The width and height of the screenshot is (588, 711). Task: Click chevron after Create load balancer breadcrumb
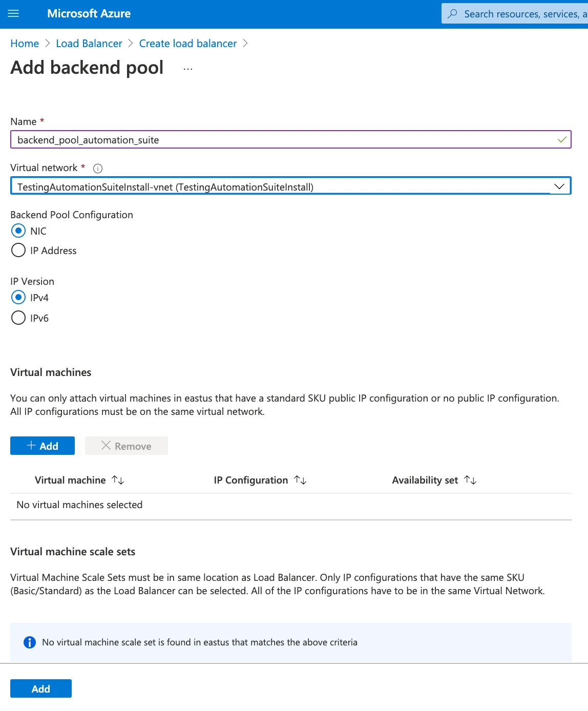click(245, 44)
